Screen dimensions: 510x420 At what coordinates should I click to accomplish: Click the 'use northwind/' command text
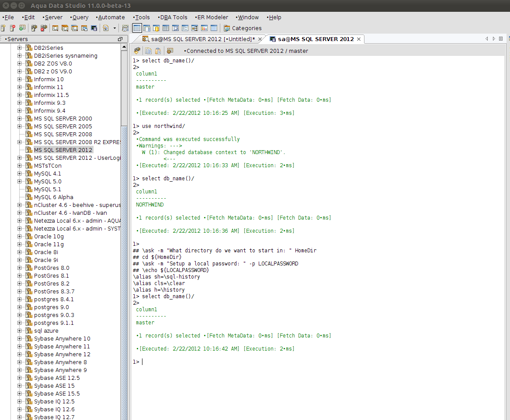coord(163,126)
